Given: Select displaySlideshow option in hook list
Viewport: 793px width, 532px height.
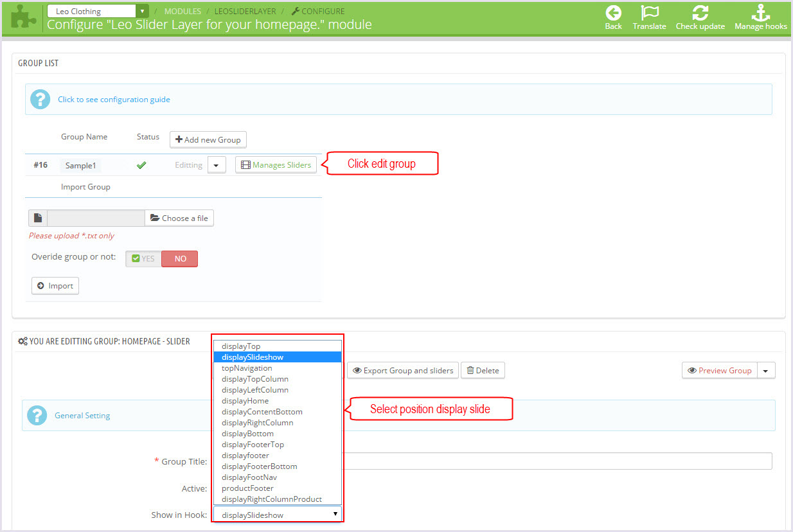Looking at the screenshot, I should pos(278,357).
